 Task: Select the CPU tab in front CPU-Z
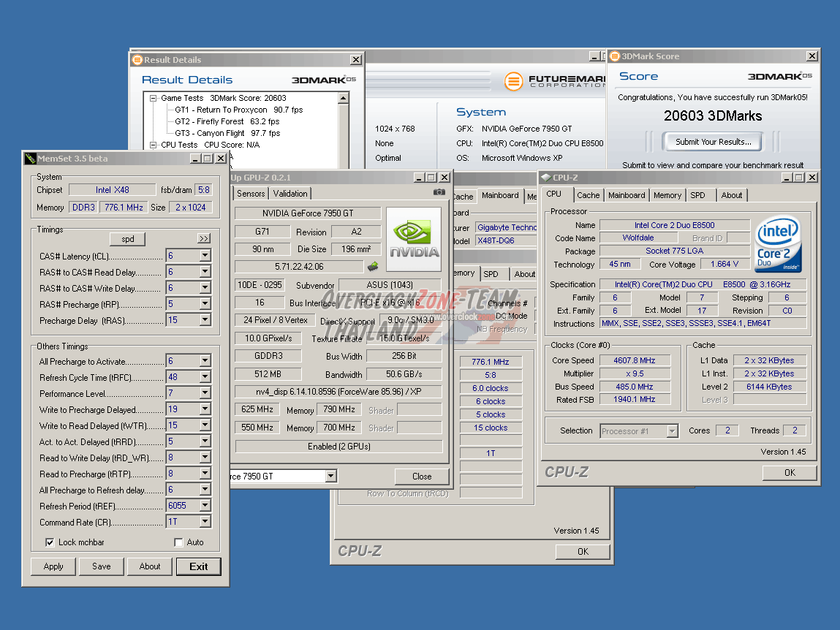point(554,194)
